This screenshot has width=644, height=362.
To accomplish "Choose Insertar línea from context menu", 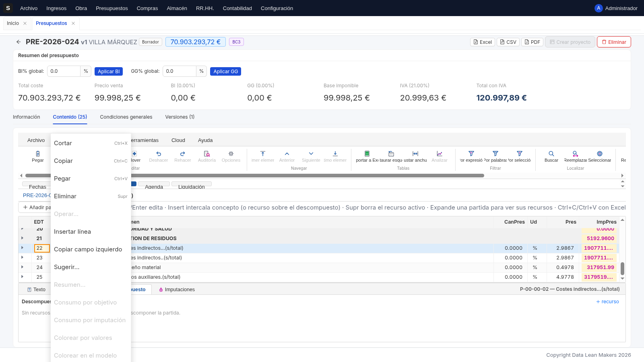I will 91,232.
